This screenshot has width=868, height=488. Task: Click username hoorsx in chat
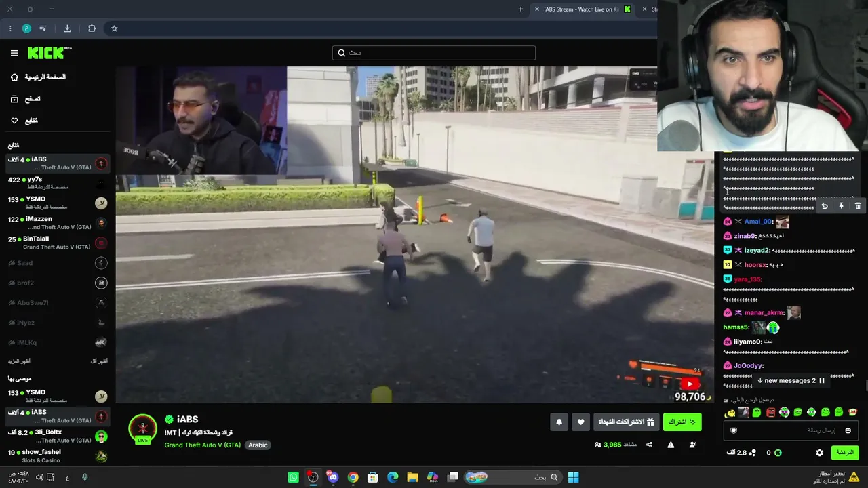pos(756,265)
